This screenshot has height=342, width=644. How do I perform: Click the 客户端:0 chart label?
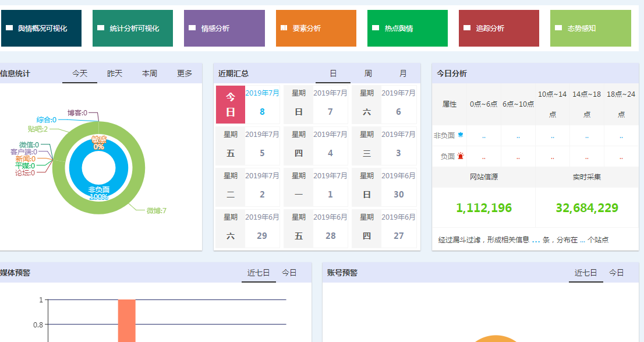[24, 151]
